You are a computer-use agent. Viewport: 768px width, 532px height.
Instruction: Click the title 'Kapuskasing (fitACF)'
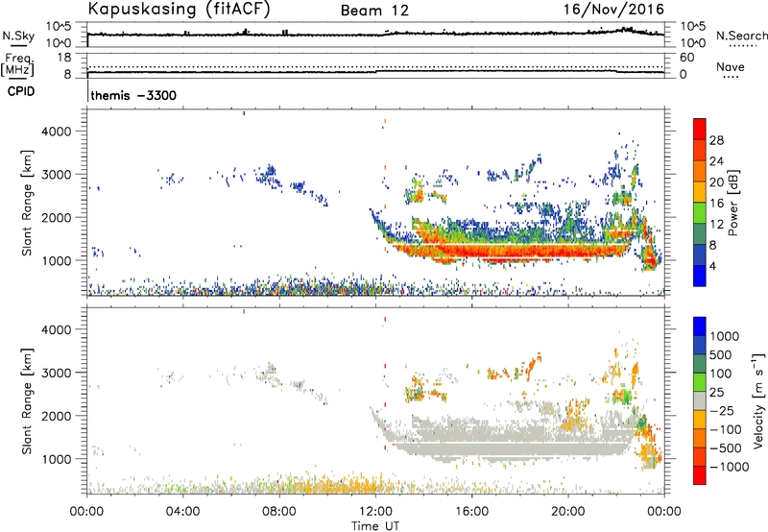179,10
